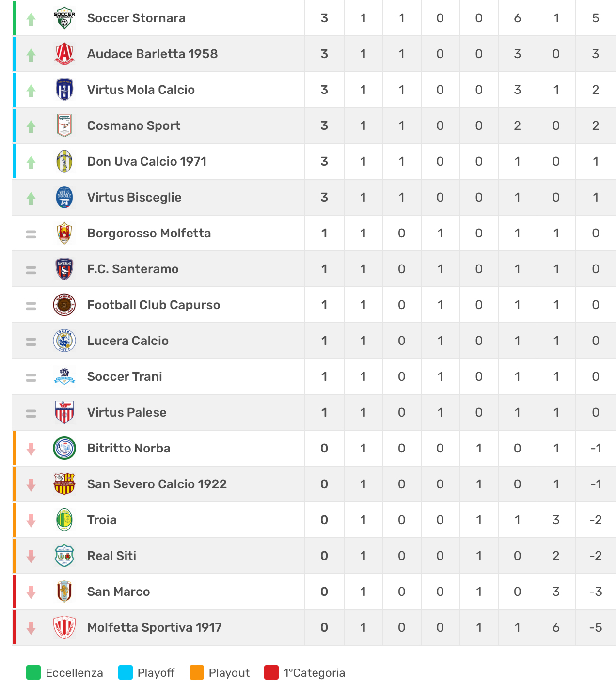
Task: Open the Soccer Trani team link
Action: pos(125,376)
